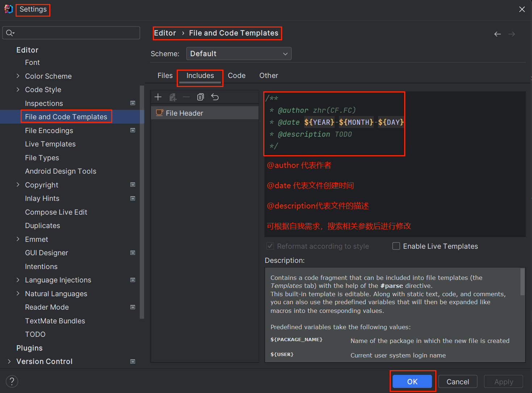Screen dimensions: 532x393
Task: Expand the Natural Languages tree node
Action: 18,294
